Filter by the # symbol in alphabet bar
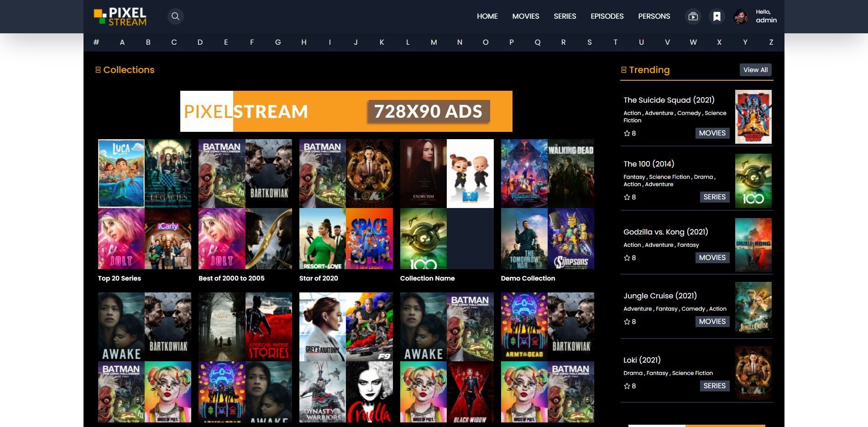This screenshot has width=868, height=427. pyautogui.click(x=96, y=42)
